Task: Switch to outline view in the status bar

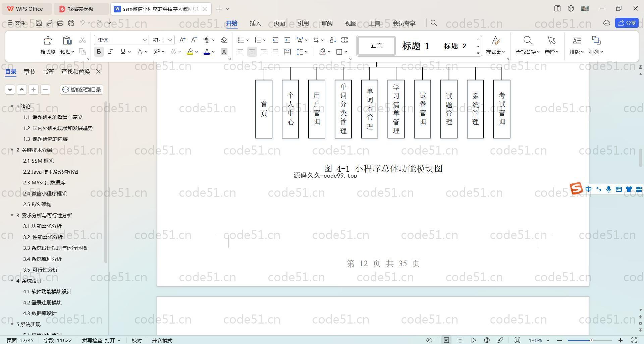Action: [x=460, y=340]
